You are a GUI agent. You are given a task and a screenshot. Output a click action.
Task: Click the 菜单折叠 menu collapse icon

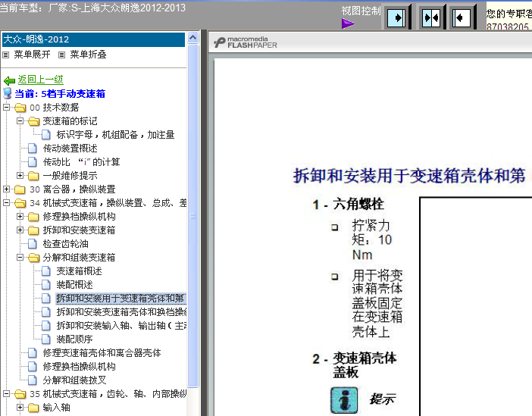click(61, 55)
